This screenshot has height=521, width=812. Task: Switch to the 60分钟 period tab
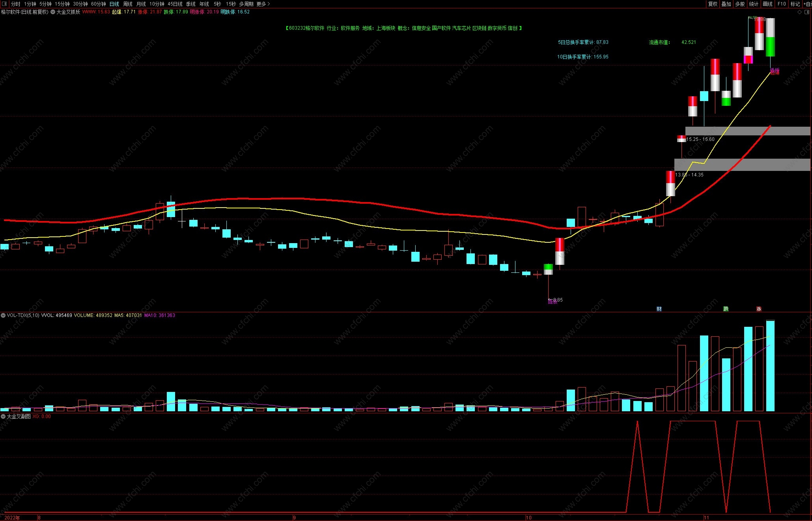pos(98,4)
